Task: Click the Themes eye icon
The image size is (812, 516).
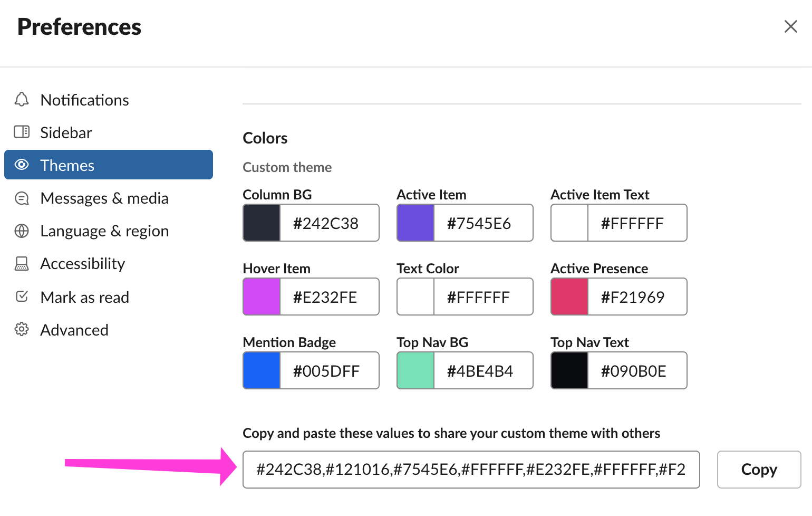Action: tap(22, 165)
